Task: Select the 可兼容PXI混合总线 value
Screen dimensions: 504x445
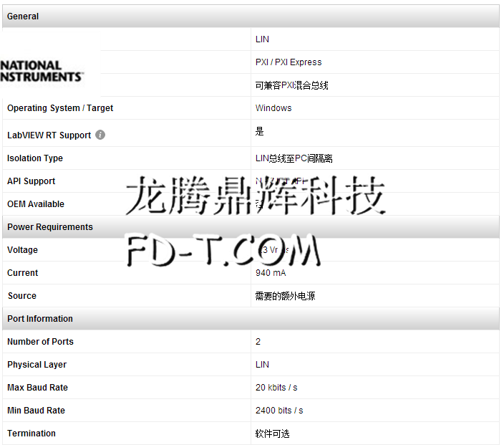Action: (x=291, y=85)
